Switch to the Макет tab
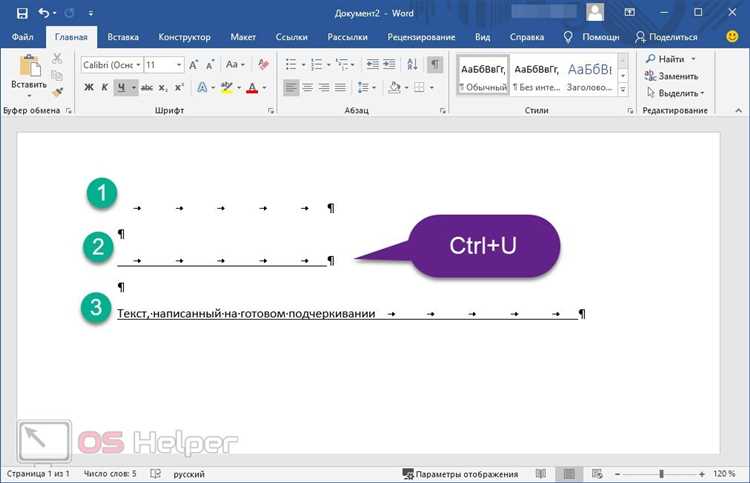This screenshot has height=483, width=750. coord(243,37)
